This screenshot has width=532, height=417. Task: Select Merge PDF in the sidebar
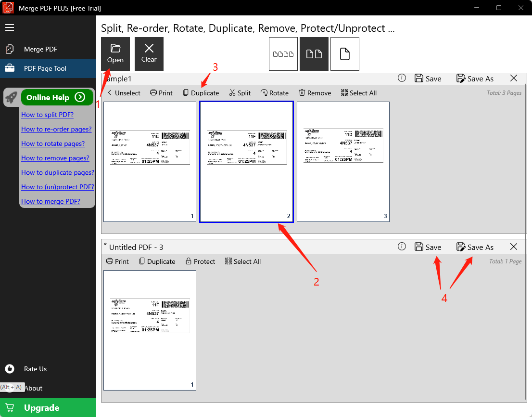point(48,49)
